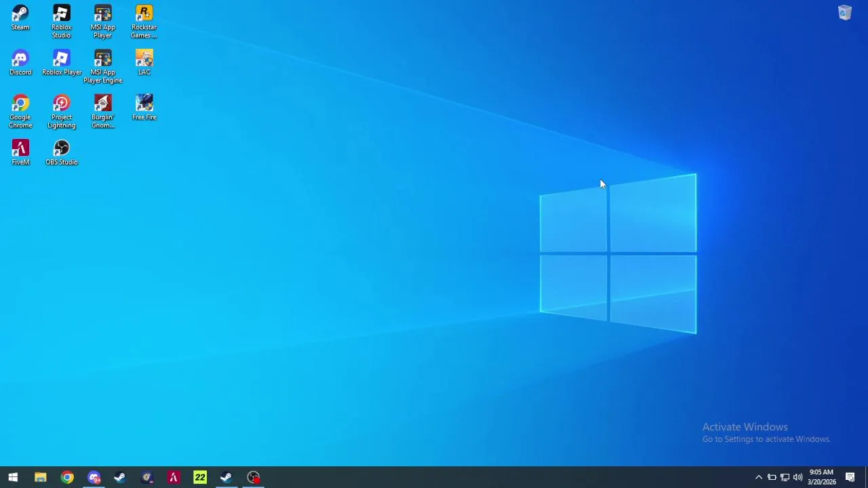The width and height of the screenshot is (868, 488).
Task: Open File Explorer from the taskbar
Action: coord(40,477)
